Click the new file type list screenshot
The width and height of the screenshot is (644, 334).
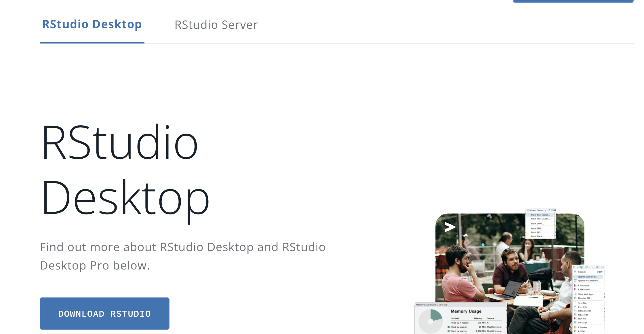click(x=588, y=299)
